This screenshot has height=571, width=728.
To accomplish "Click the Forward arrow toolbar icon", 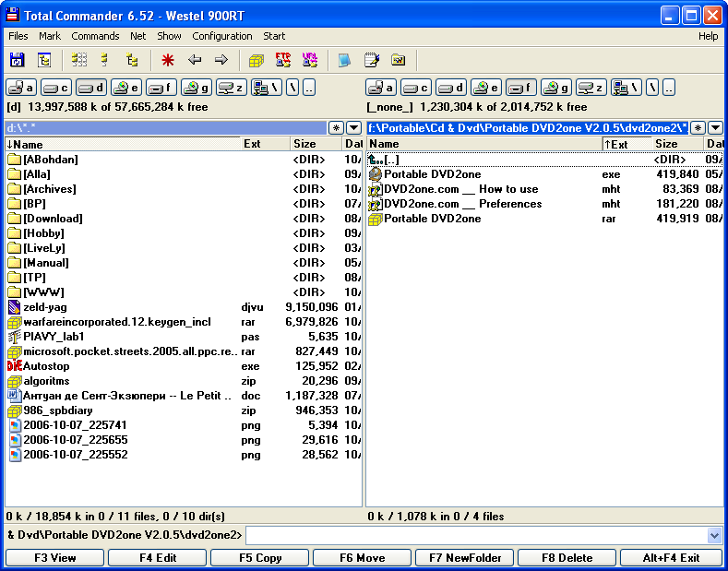I will [221, 60].
